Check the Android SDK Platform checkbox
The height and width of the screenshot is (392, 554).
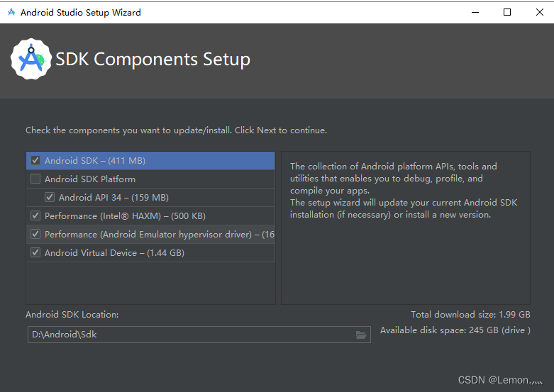pos(35,179)
